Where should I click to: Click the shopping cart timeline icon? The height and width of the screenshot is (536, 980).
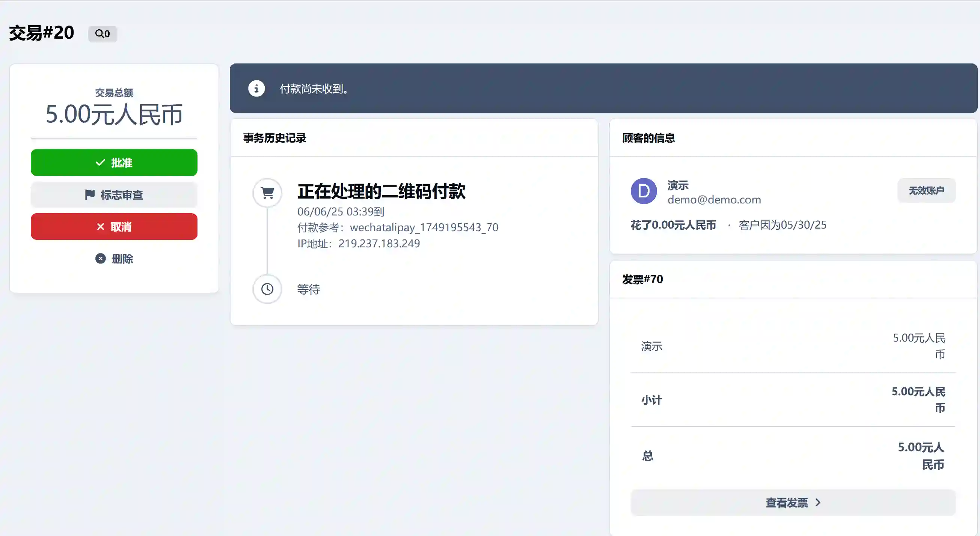pos(267,193)
